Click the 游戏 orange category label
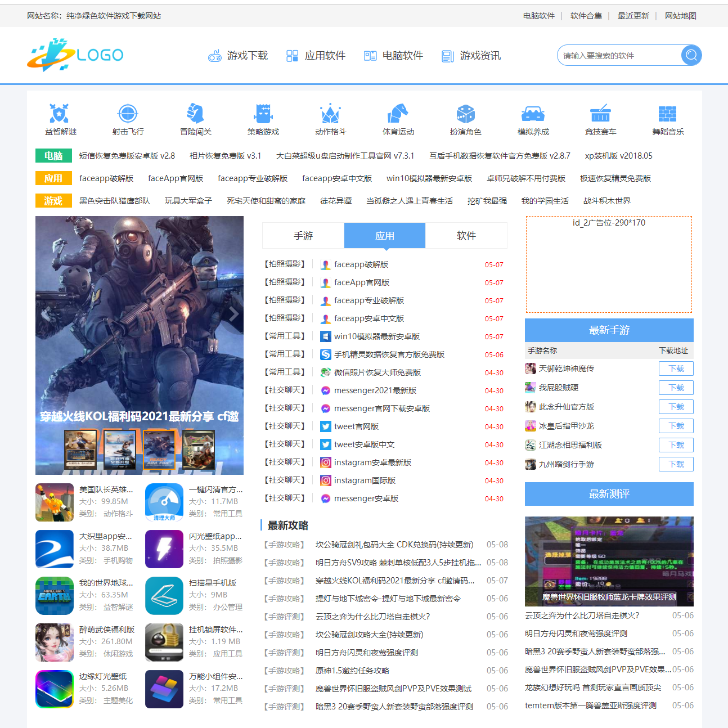Viewport: 728px width, 728px height. tap(53, 201)
